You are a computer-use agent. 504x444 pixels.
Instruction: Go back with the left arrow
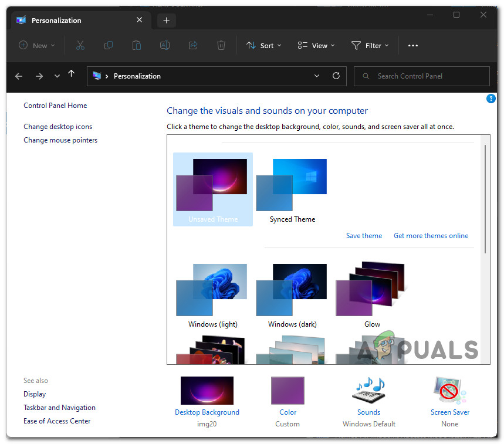click(x=19, y=76)
